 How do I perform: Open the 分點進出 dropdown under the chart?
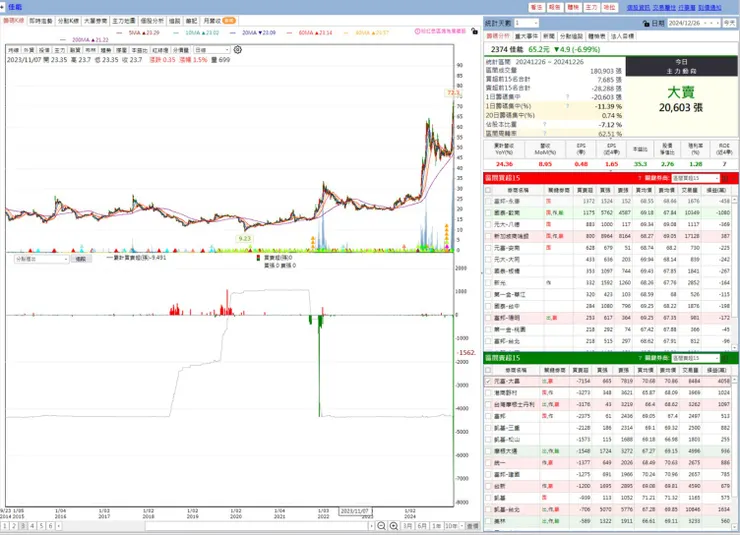coord(42,259)
